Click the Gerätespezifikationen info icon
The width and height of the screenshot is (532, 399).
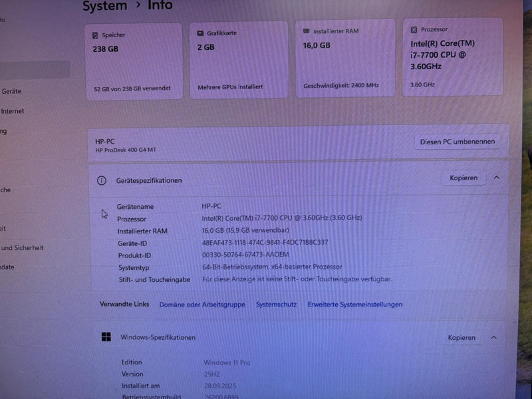coord(102,180)
